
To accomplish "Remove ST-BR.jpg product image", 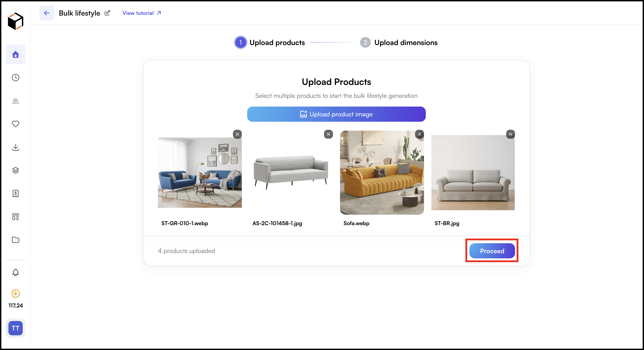I will 510,134.
